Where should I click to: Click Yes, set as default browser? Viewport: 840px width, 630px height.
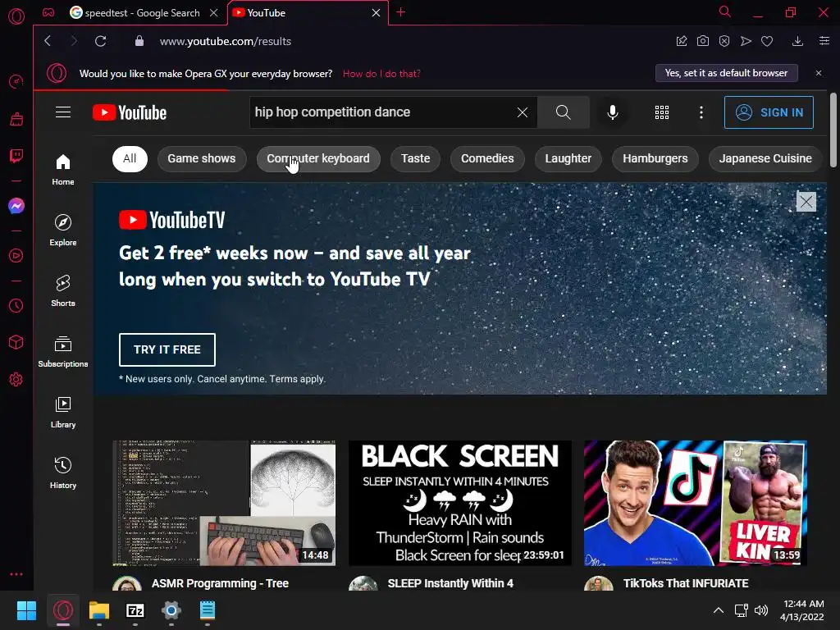coord(727,73)
